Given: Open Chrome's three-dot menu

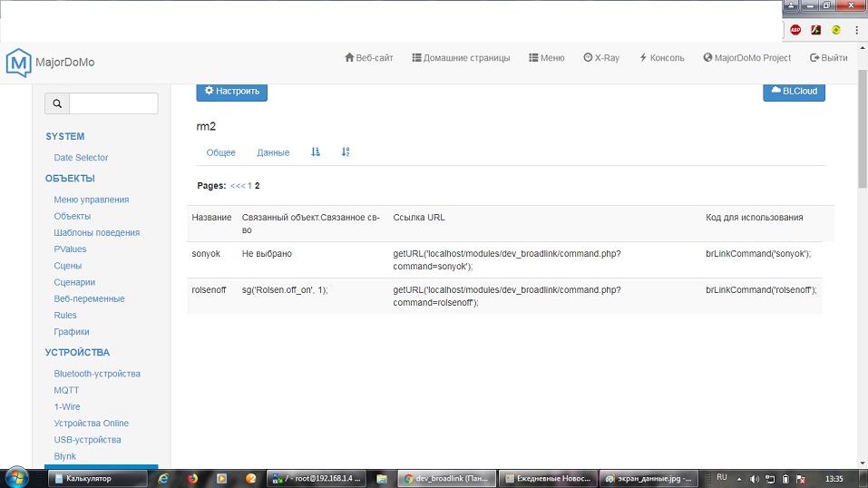Looking at the screenshot, I should point(857,29).
